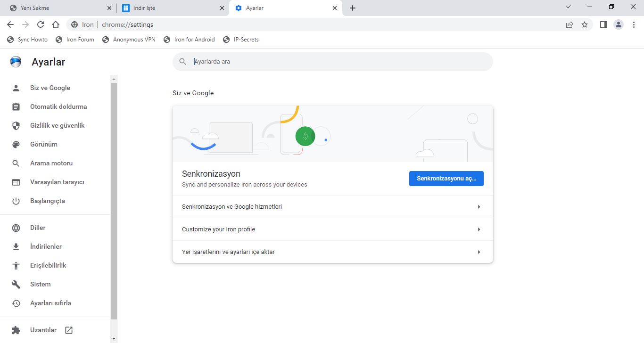Expand Senkronizasyon ve Google hizmetleri arrow
Screen dimensions: 644x343
479,207
